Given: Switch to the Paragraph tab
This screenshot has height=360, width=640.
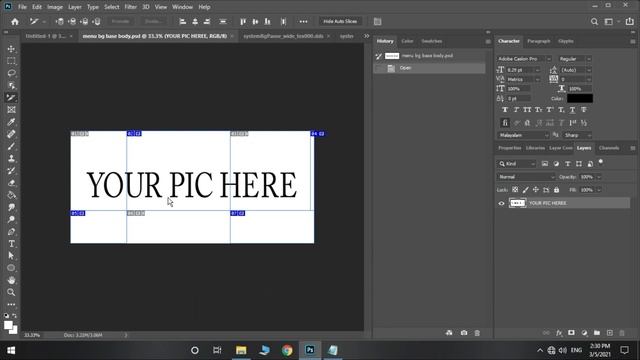Looking at the screenshot, I should 538,41.
